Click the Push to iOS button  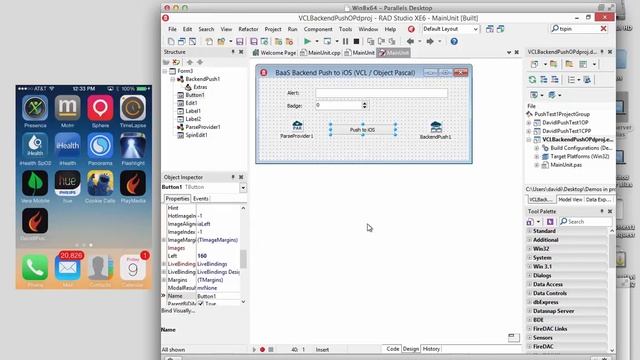362,130
